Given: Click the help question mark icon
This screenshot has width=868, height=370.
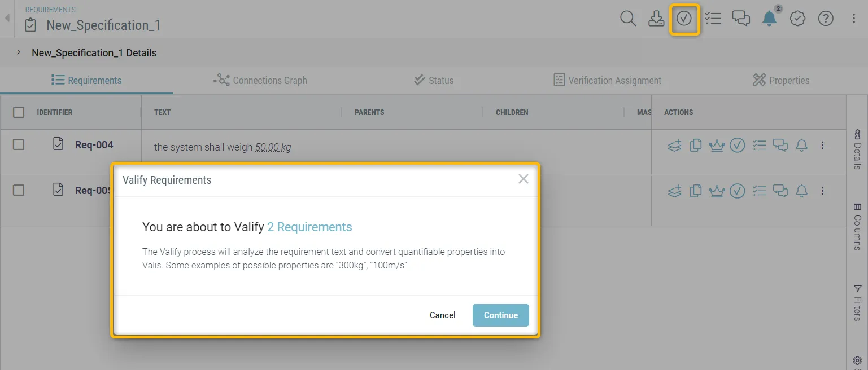Looking at the screenshot, I should pos(826,19).
